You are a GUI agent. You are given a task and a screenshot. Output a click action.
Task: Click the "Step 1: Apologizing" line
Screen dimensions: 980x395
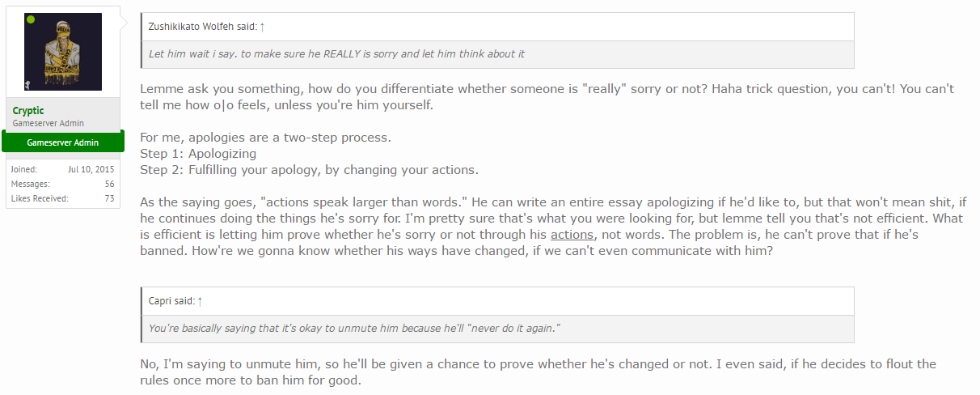pos(198,154)
